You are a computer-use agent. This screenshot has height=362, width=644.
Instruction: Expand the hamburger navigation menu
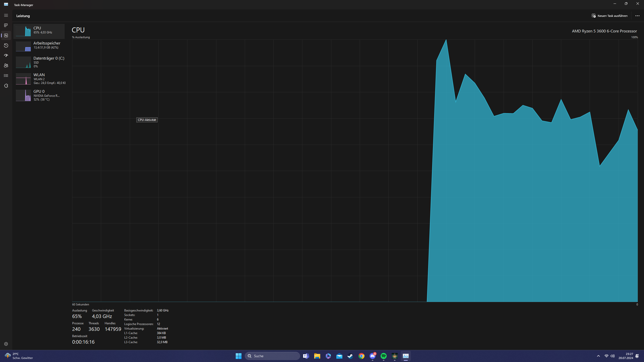pyautogui.click(x=6, y=15)
